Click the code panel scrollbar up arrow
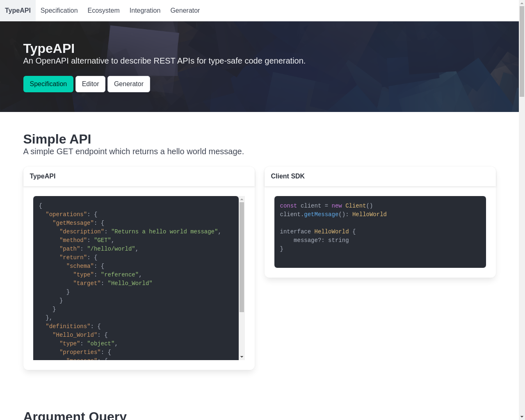 pyautogui.click(x=242, y=199)
